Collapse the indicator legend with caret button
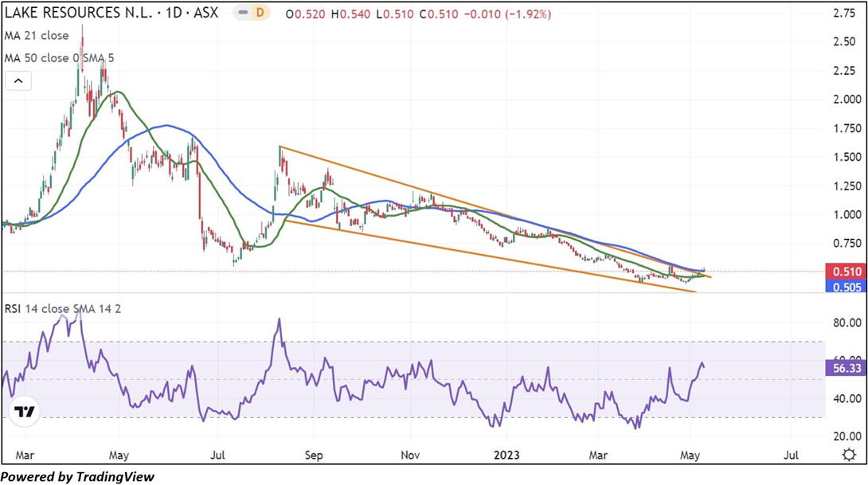868x485 pixels. (x=18, y=81)
